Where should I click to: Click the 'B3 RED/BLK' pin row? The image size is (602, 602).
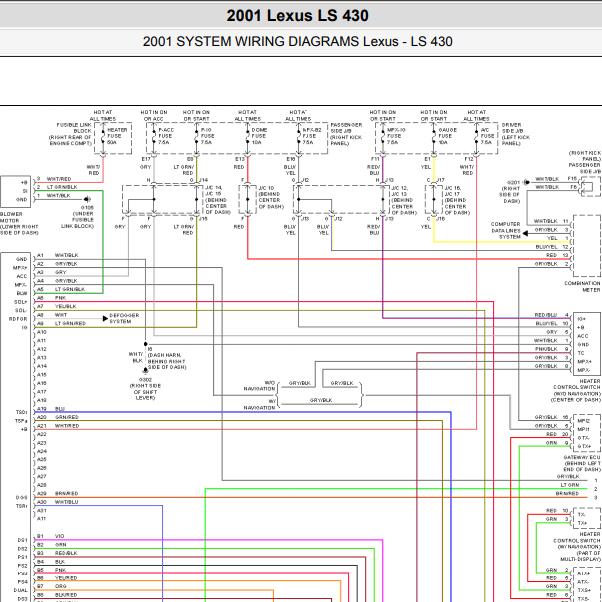pyautogui.click(x=57, y=553)
